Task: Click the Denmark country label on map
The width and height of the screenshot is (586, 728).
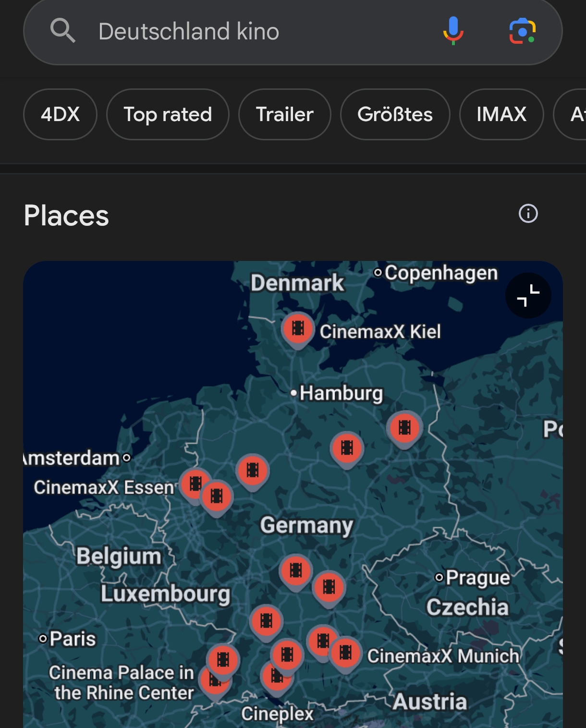Action: [x=297, y=283]
